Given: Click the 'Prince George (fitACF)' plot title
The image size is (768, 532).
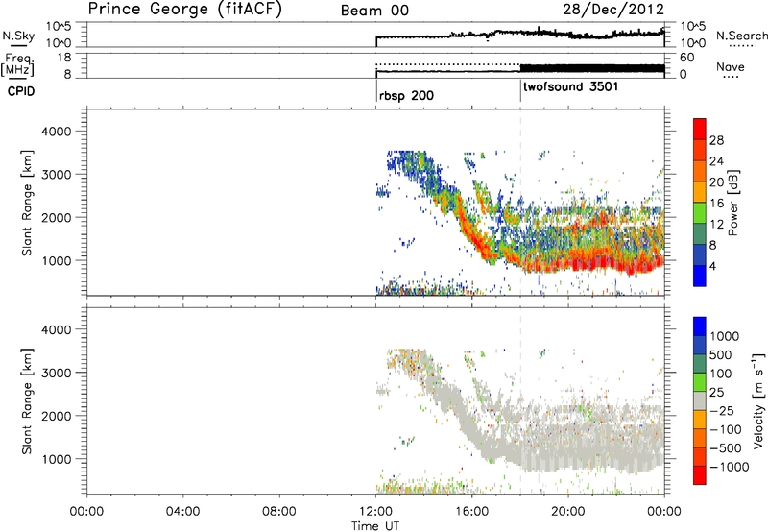Looking at the screenshot, I should coord(184,9).
